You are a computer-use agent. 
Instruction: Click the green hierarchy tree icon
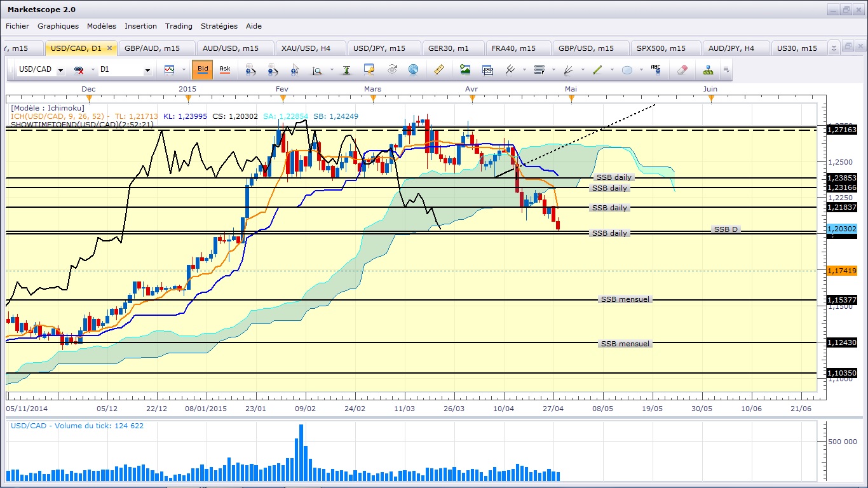click(x=709, y=70)
